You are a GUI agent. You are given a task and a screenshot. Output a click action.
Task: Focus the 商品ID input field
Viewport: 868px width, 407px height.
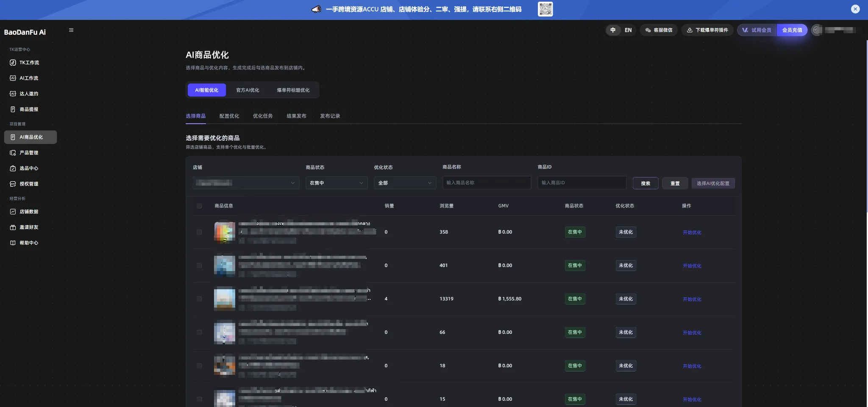(582, 183)
